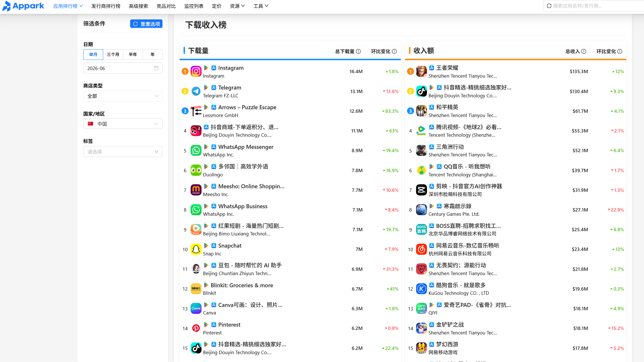The image size is (644, 362).
Task: Open 高级搜索 page
Action: click(x=138, y=6)
